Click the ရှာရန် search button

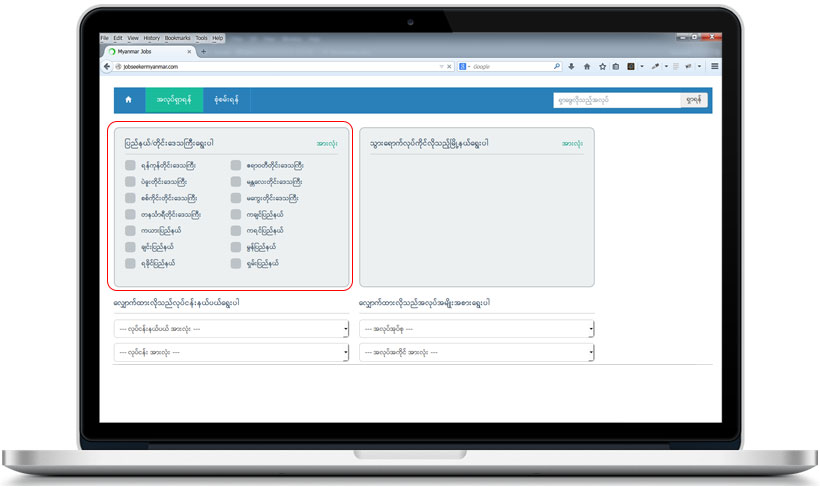pyautogui.click(x=694, y=100)
